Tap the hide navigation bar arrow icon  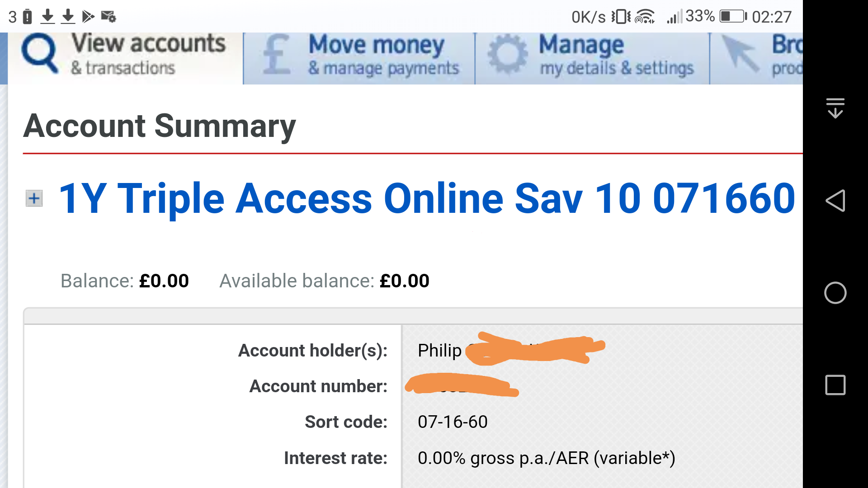pyautogui.click(x=835, y=108)
